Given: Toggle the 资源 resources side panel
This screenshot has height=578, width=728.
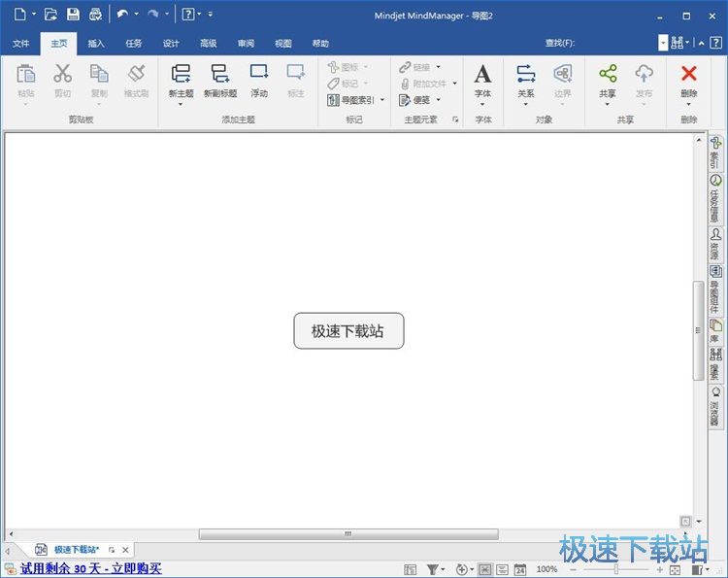Looking at the screenshot, I should pos(715,244).
